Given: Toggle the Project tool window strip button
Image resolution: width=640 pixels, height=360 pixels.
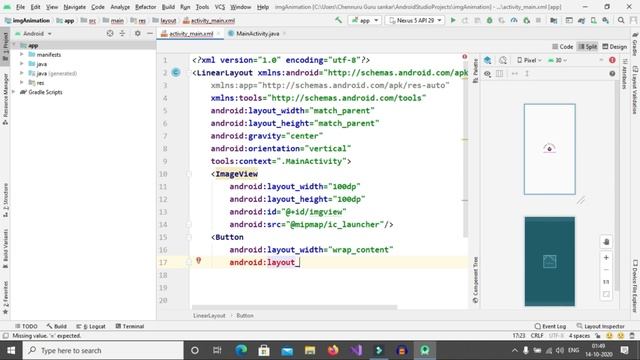Looking at the screenshot, I should point(5,47).
